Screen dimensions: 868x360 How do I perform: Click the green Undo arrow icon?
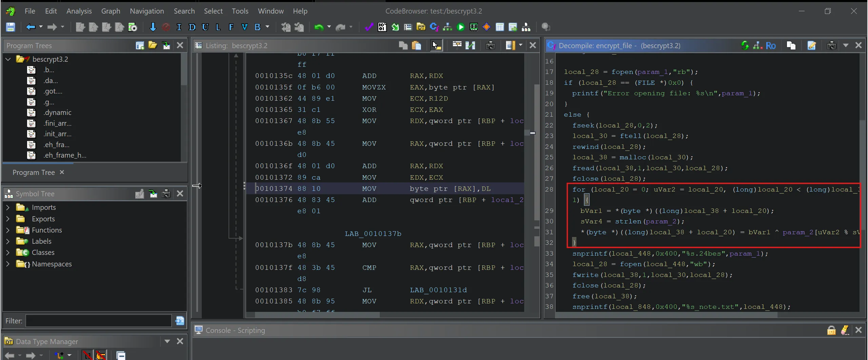(x=318, y=27)
